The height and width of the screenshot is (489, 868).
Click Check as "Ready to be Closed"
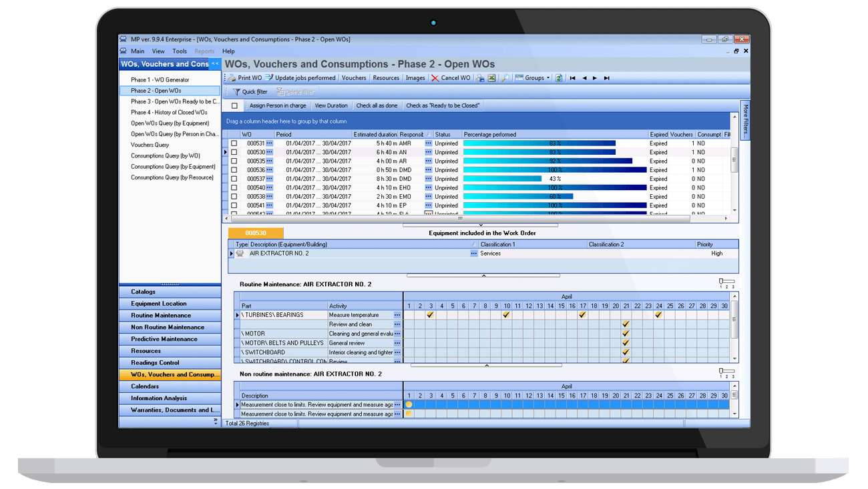(443, 105)
